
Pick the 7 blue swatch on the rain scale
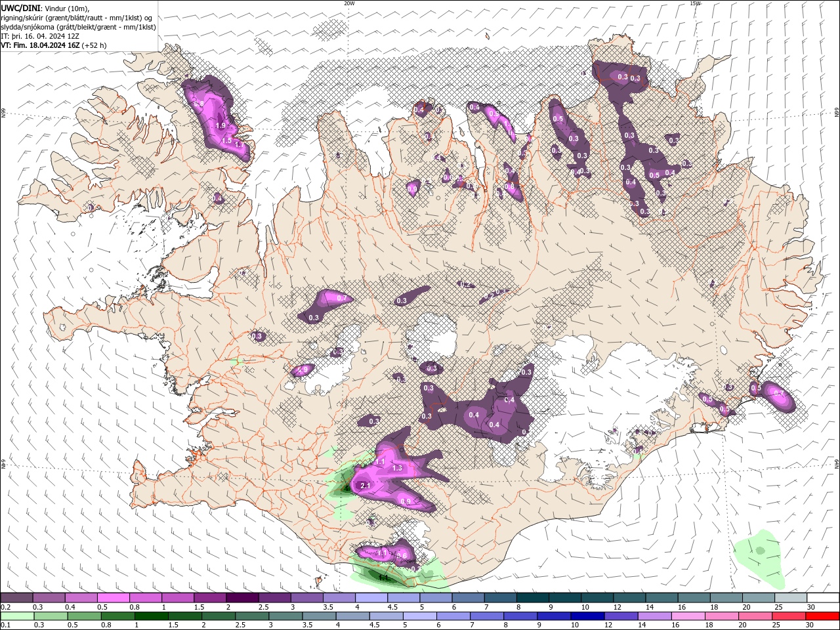point(486,616)
